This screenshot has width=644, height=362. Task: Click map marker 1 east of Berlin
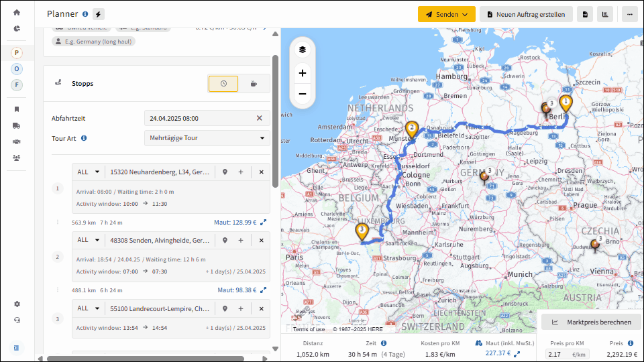566,103
